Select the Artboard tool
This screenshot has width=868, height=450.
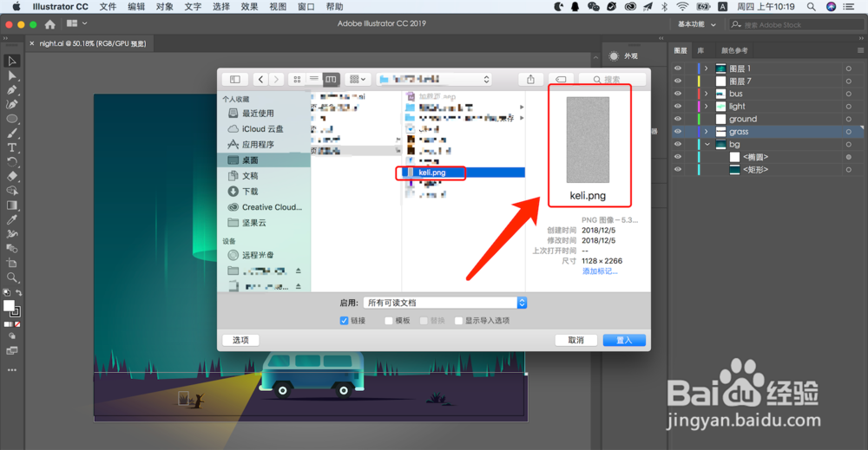click(12, 263)
